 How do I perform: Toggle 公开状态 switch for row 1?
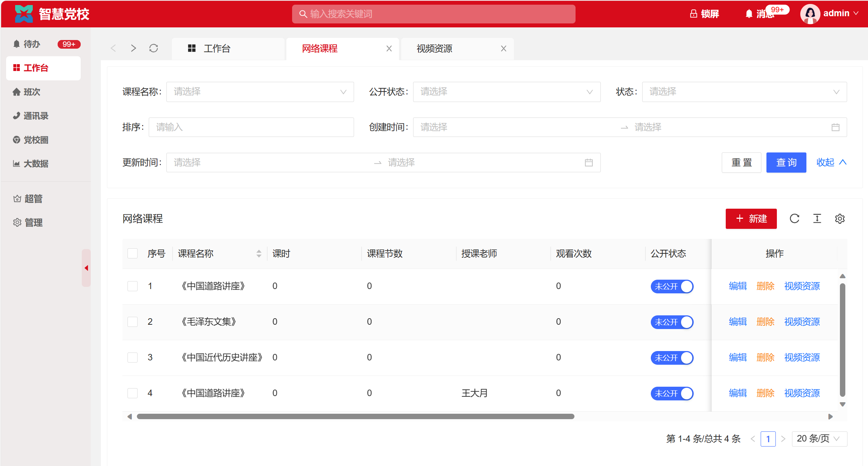[x=672, y=287]
